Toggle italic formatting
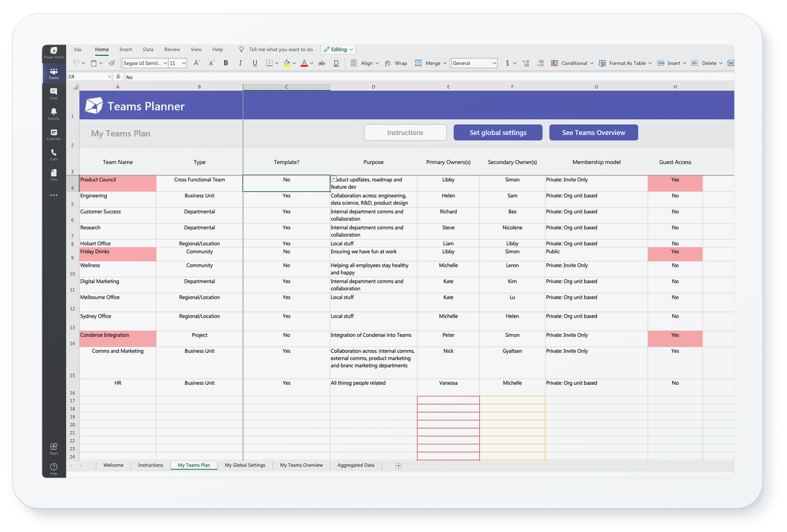787x532 pixels. coord(240,63)
